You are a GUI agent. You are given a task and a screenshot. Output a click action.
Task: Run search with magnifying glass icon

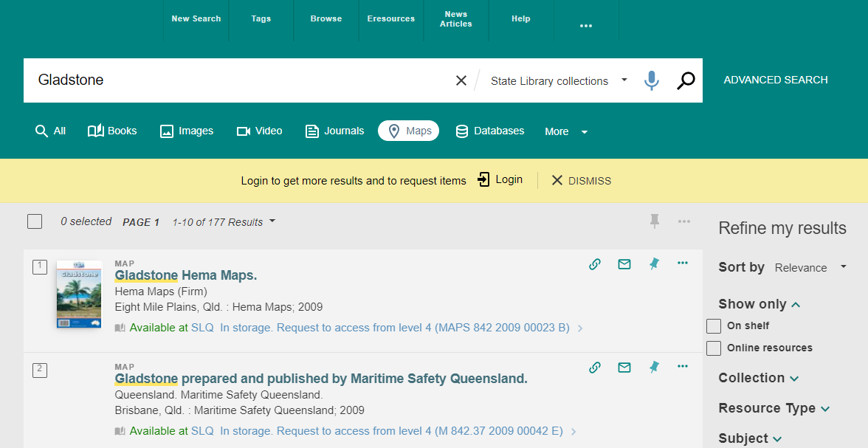coord(685,80)
